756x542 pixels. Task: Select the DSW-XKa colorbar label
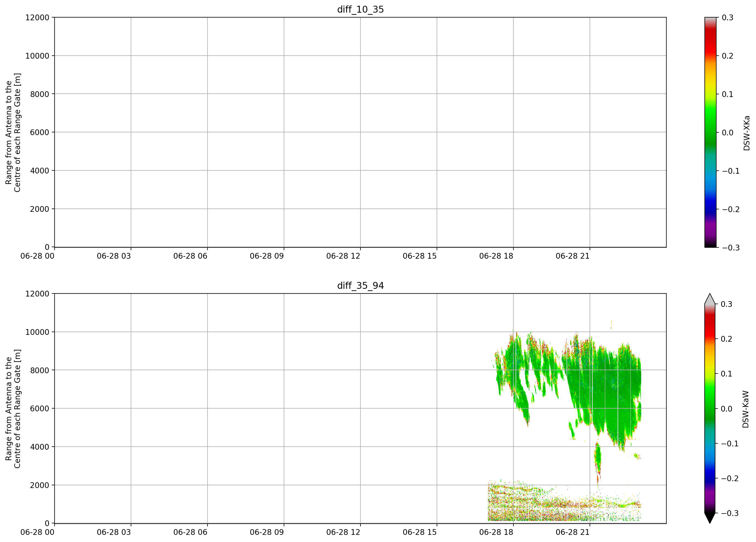tap(746, 133)
